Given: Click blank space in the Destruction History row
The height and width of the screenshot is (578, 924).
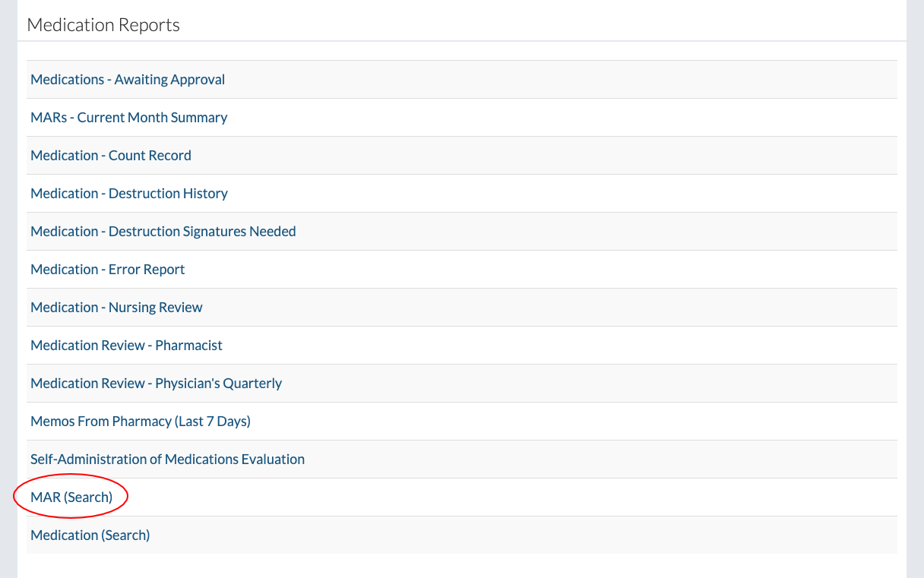Looking at the screenshot, I should point(532,194).
